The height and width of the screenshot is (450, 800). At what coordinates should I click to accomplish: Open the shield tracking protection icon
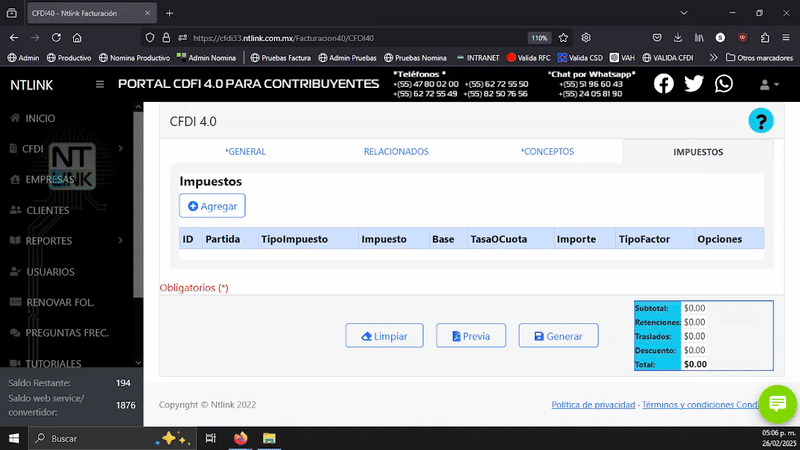coord(149,38)
